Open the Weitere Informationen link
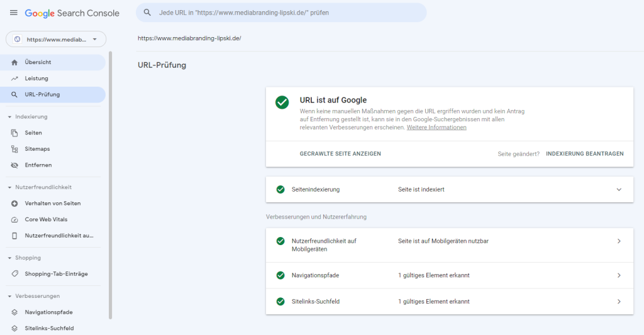644x335 pixels. point(436,127)
